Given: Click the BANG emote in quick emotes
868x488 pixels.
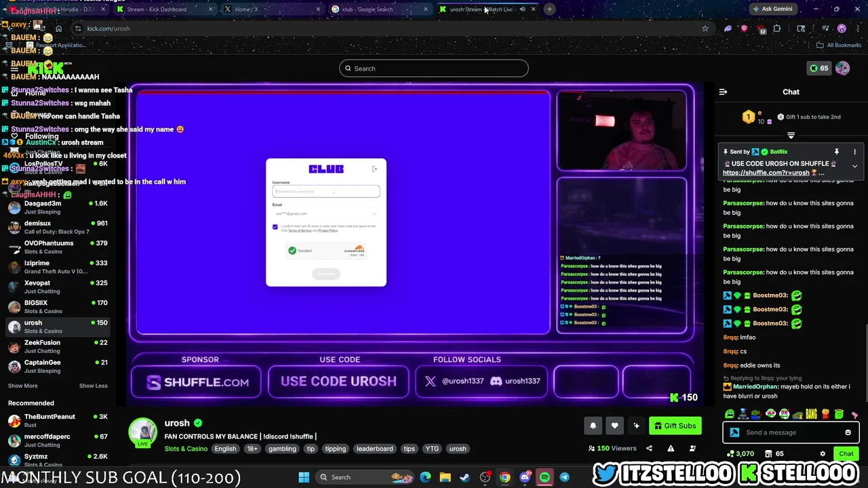Looking at the screenshot, I should pyautogui.click(x=812, y=413).
